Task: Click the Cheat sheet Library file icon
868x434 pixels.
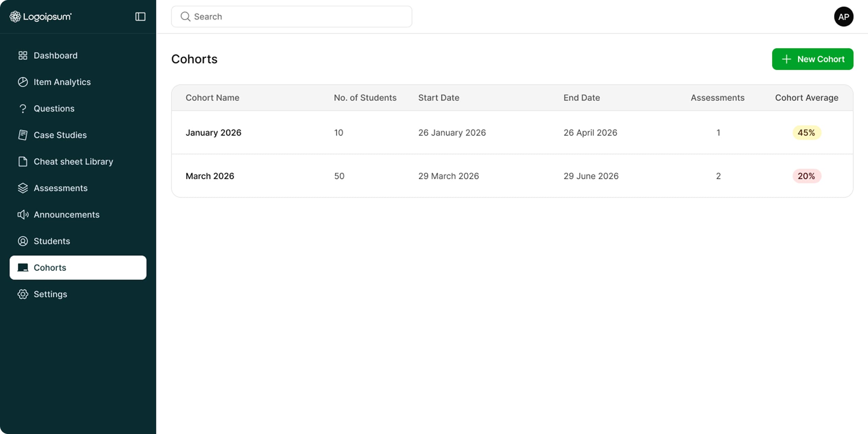Action: 23,161
